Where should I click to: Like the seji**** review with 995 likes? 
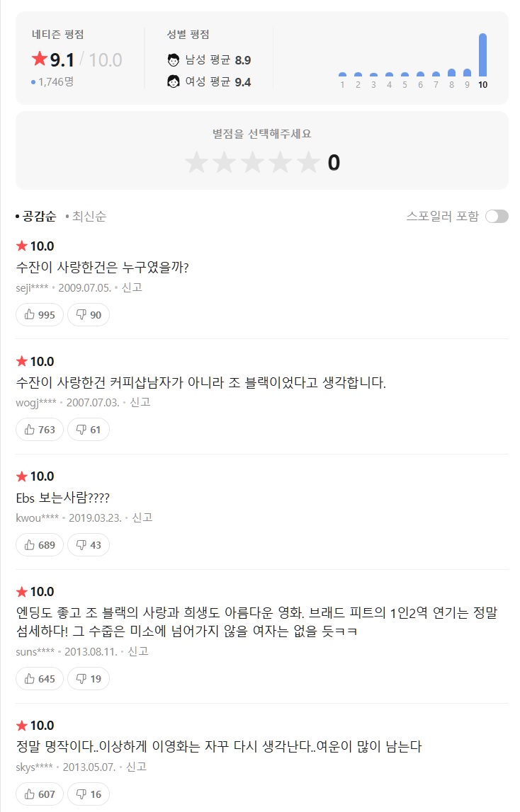[40, 315]
